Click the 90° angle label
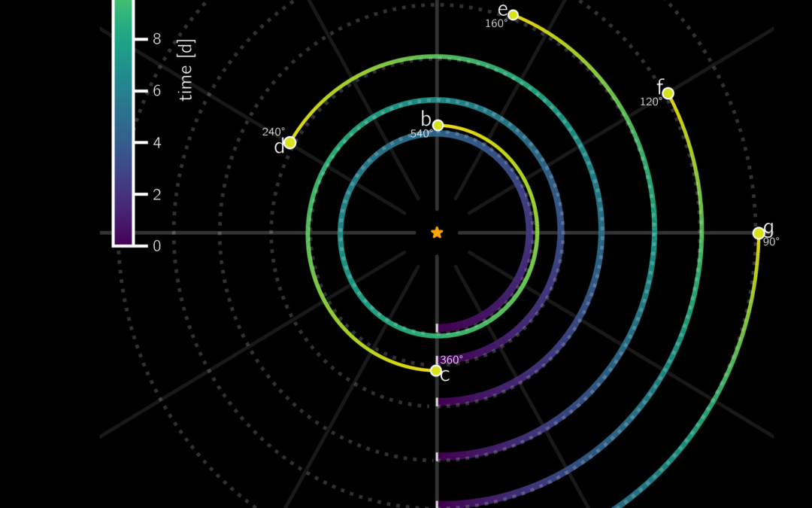The image size is (812, 508). pyautogui.click(x=771, y=242)
